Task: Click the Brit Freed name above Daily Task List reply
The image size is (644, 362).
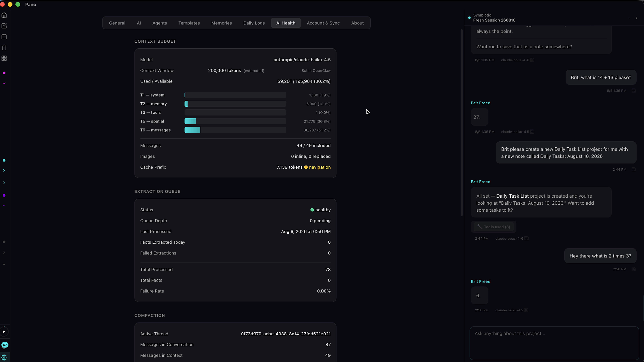Action: point(481,182)
